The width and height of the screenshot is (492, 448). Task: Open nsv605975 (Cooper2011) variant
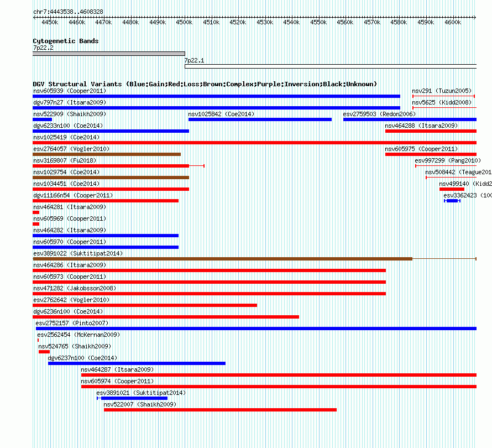pyautogui.click(x=421, y=149)
